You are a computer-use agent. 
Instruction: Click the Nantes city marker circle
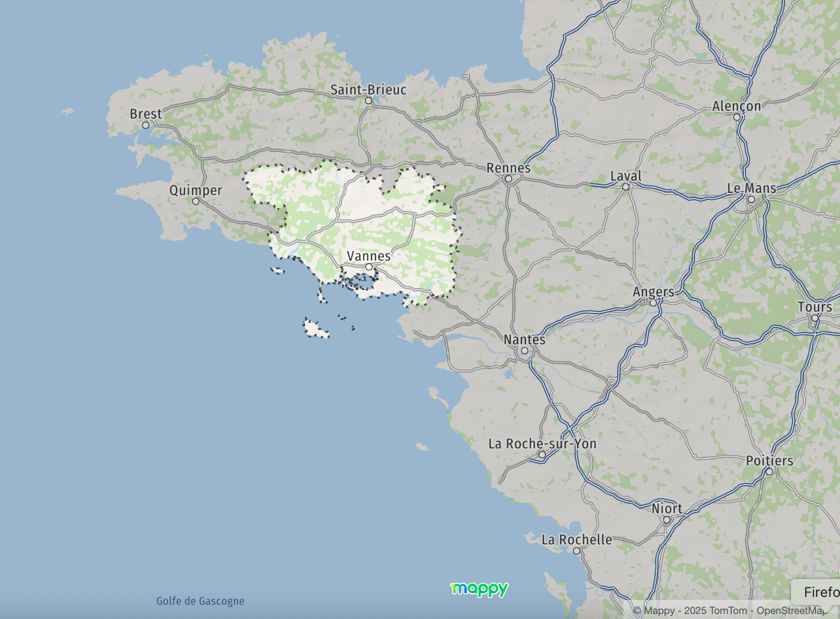pos(525,351)
